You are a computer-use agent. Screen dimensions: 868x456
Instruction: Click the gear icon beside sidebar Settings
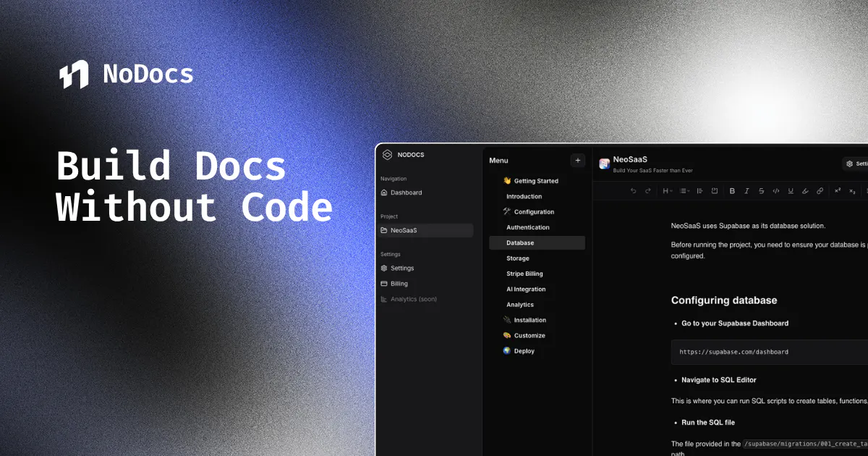click(x=384, y=268)
